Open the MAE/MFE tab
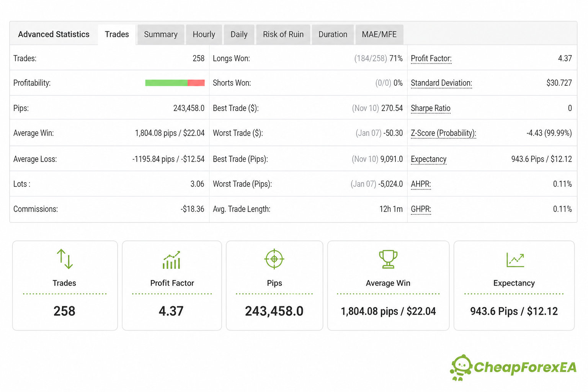This screenshot has width=588, height=392. [379, 34]
